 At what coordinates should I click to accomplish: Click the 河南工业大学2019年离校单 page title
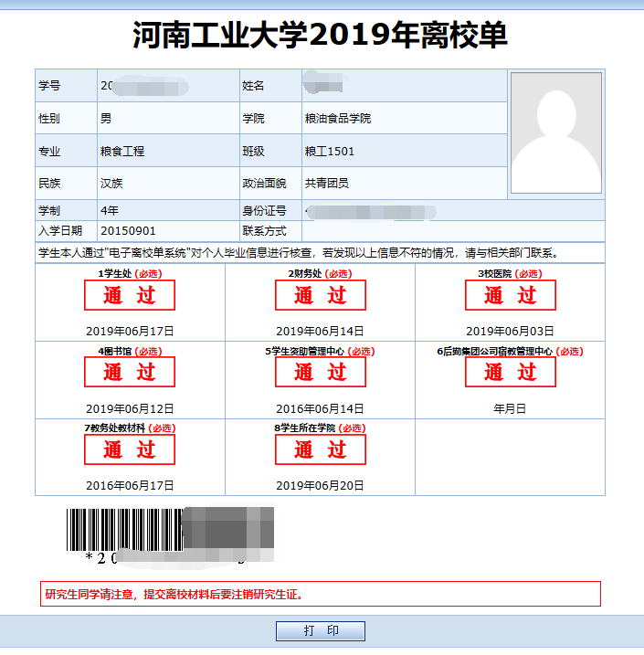(x=320, y=36)
